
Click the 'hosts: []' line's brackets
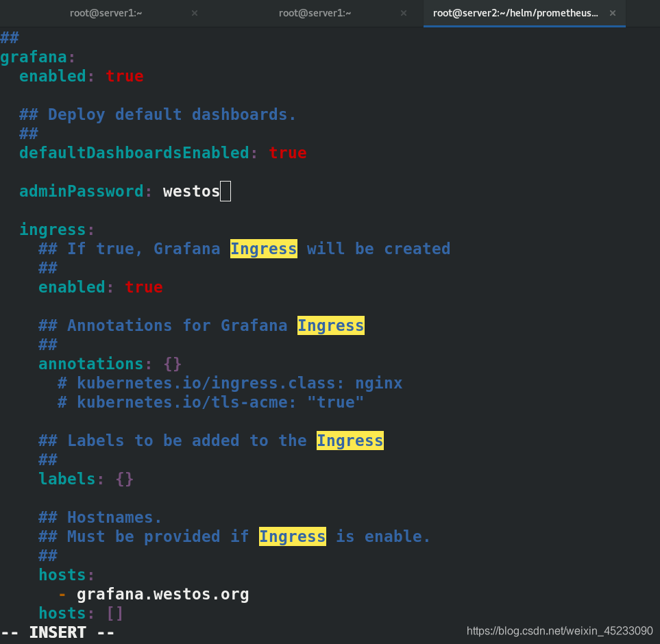point(115,613)
